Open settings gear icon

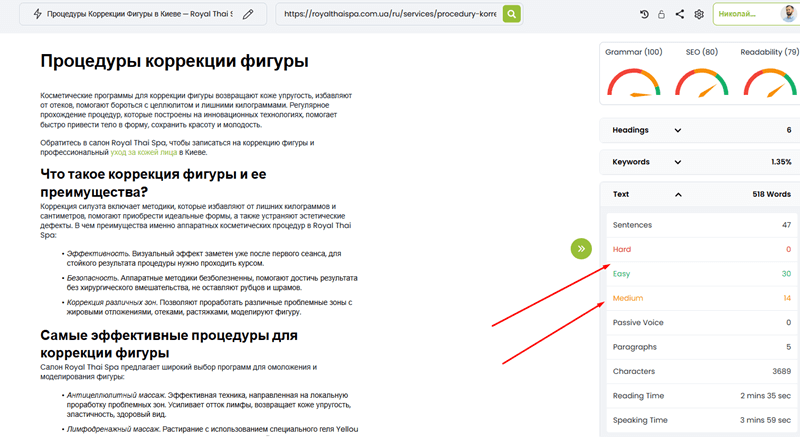point(699,14)
